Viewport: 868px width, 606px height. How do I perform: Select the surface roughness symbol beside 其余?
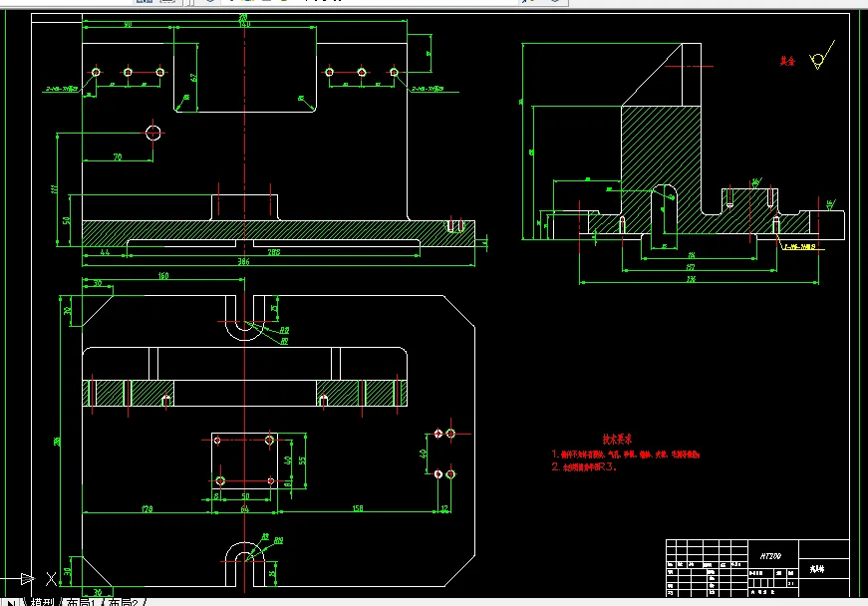pos(821,56)
